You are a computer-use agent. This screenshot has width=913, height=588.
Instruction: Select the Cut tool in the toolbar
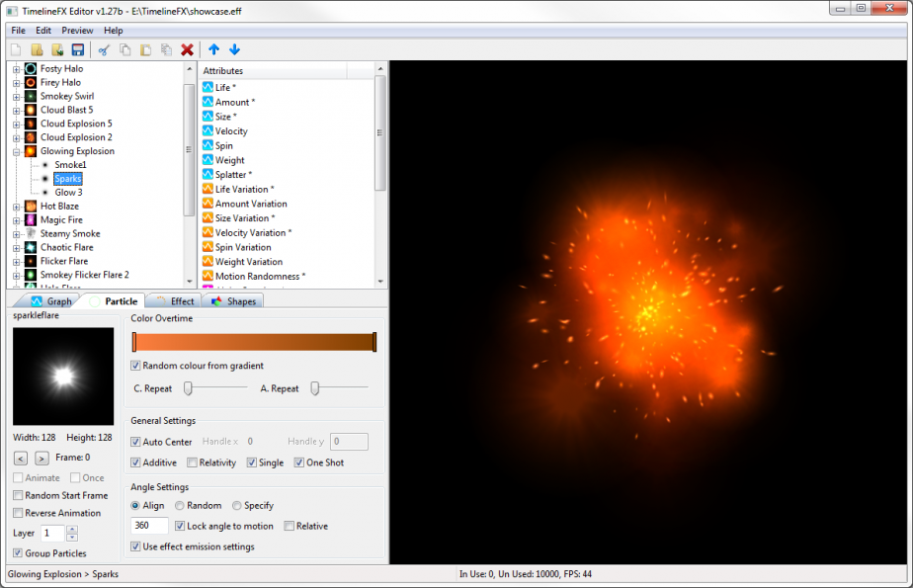[x=103, y=49]
